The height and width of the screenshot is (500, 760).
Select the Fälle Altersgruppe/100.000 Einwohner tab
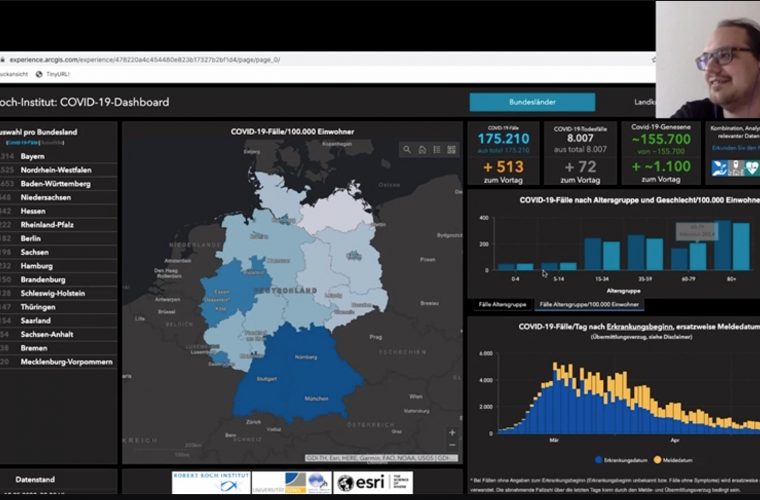coord(589,304)
